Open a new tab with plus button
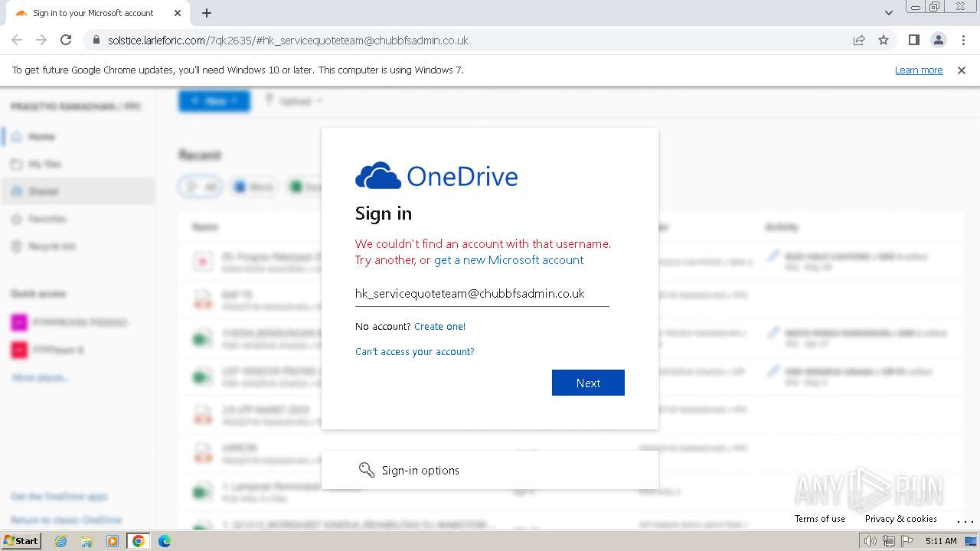Image resolution: width=980 pixels, height=551 pixels. (x=207, y=13)
